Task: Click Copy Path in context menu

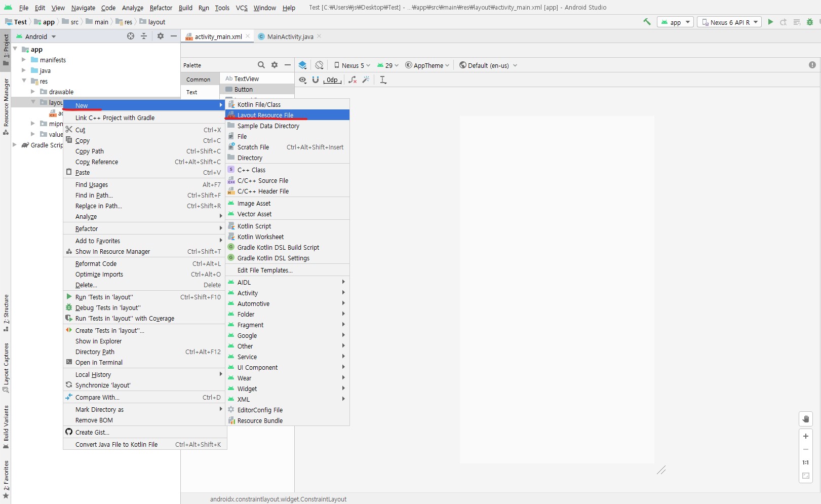Action: click(x=145, y=151)
